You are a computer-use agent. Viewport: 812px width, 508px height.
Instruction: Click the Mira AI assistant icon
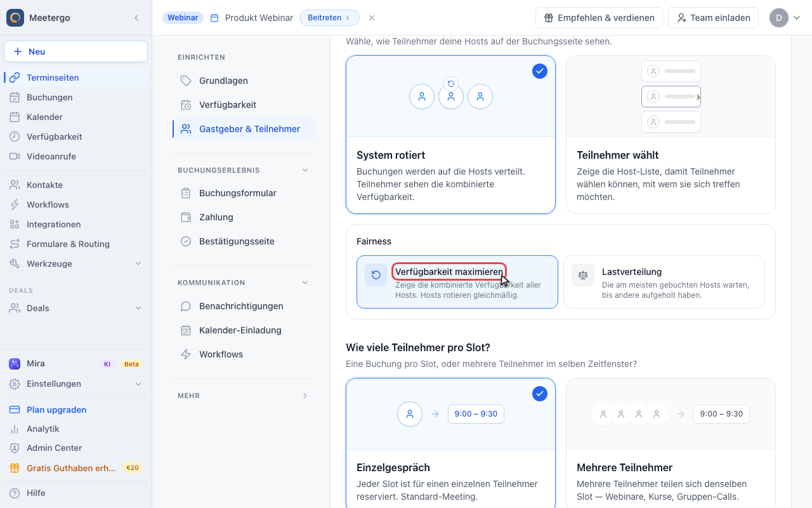pyautogui.click(x=15, y=364)
